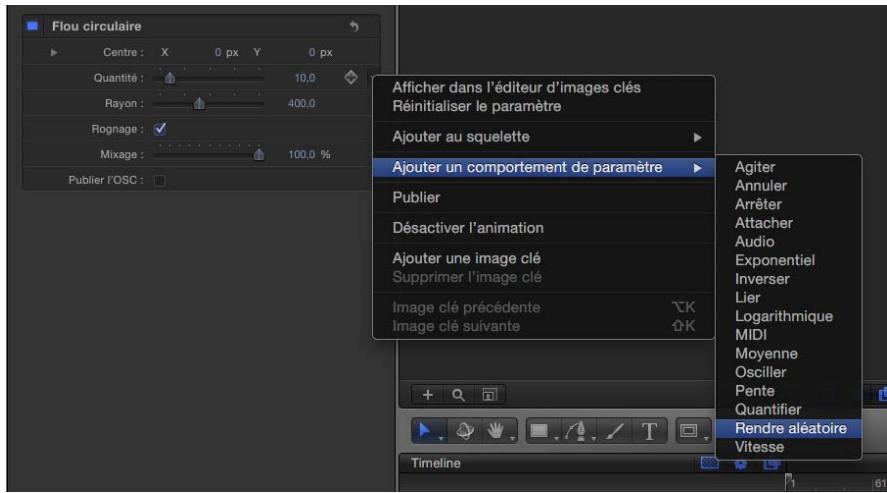Select Osciller behavior in the submenu
The width and height of the screenshot is (887, 493).
(789, 373)
